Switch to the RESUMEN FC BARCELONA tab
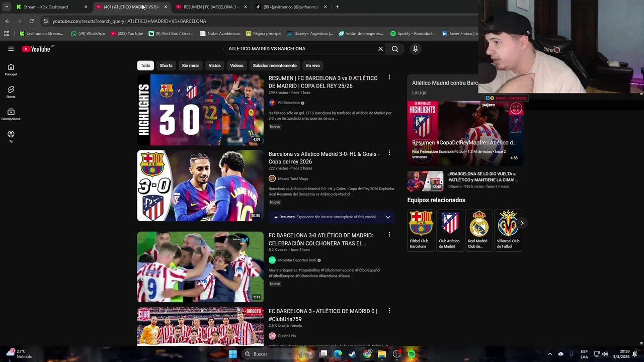644x362 pixels. point(211,7)
